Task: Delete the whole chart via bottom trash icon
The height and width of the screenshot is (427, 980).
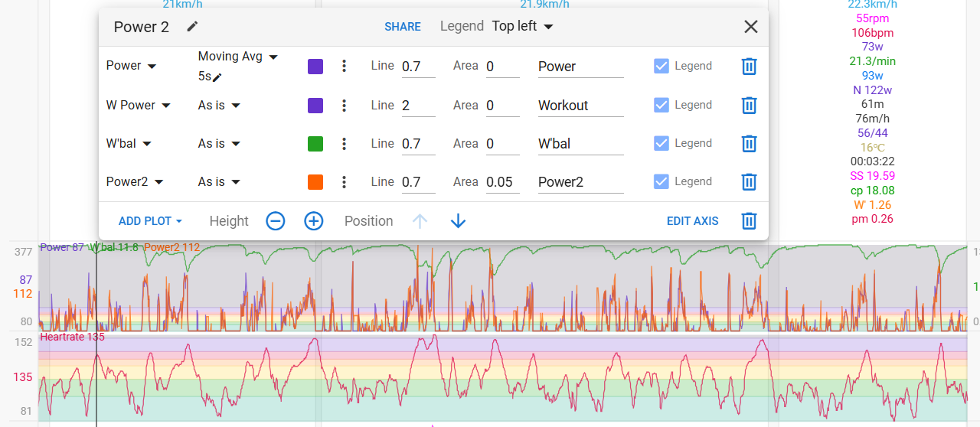Action: click(749, 221)
